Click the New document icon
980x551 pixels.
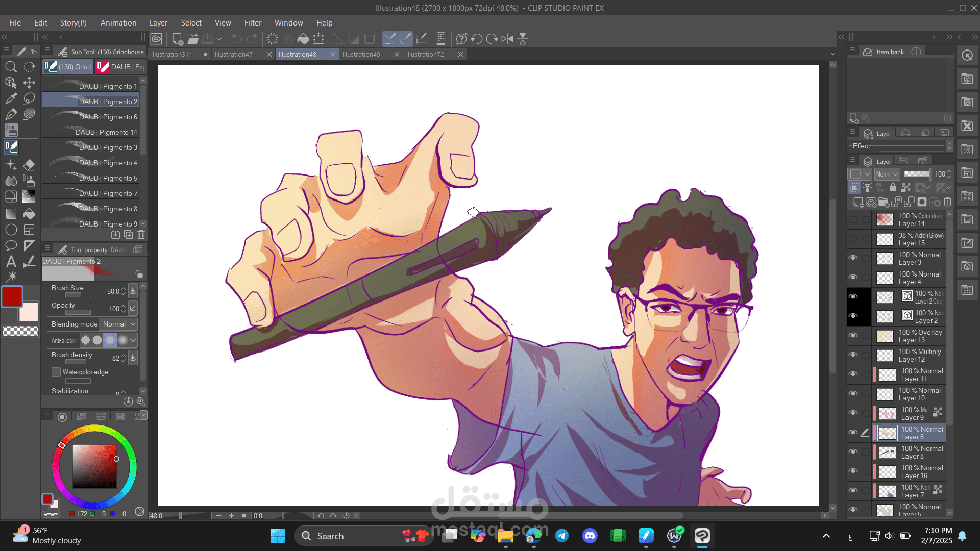pos(177,39)
